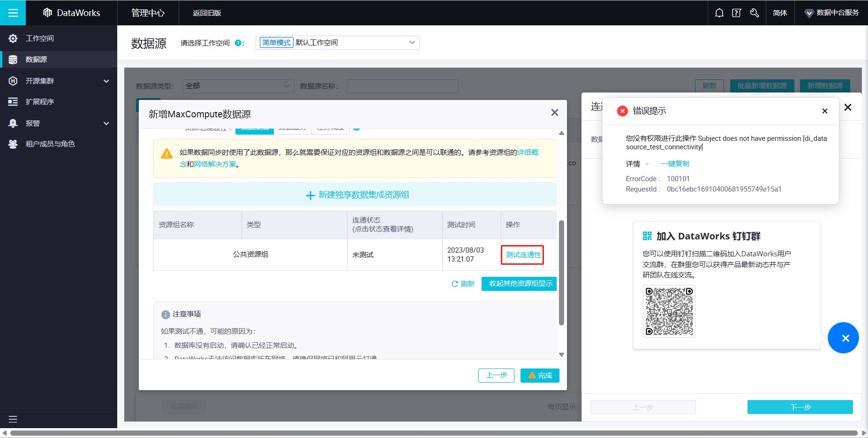
Task: Click the RequestId value in the error dialog
Action: pos(724,189)
